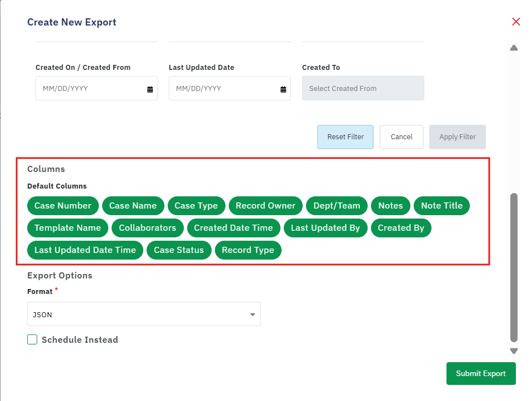Select the Record Type column chip

[x=248, y=250]
